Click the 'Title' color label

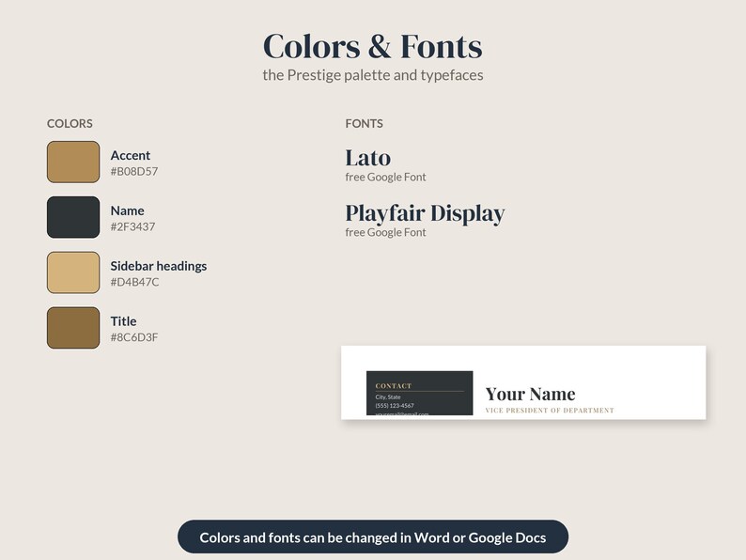point(124,321)
